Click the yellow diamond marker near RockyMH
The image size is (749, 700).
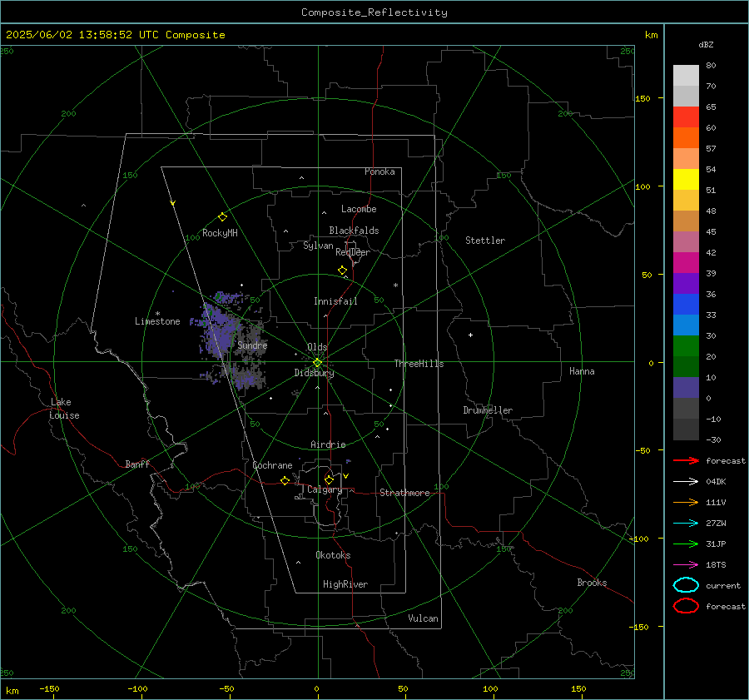(222, 217)
